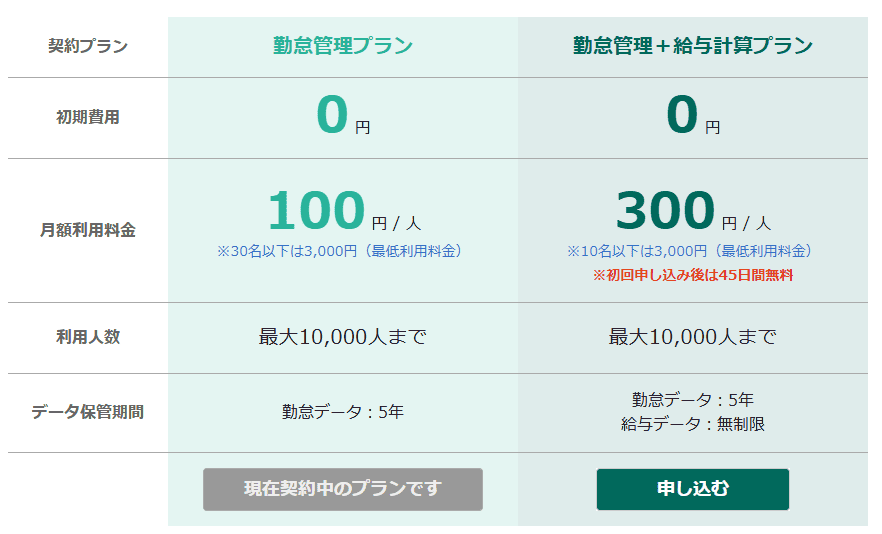Click the red 45日間無料 notice

pyautogui.click(x=692, y=275)
